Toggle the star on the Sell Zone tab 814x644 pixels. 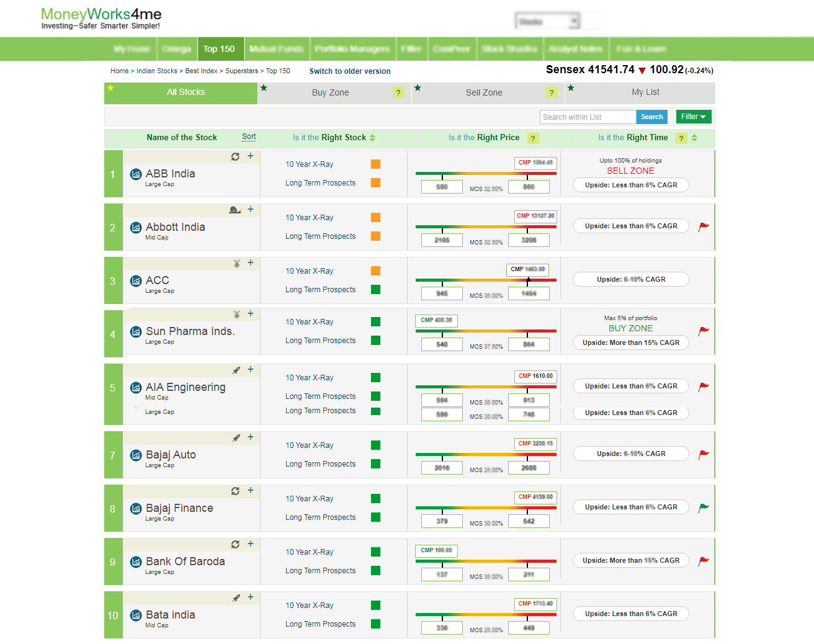(x=418, y=88)
